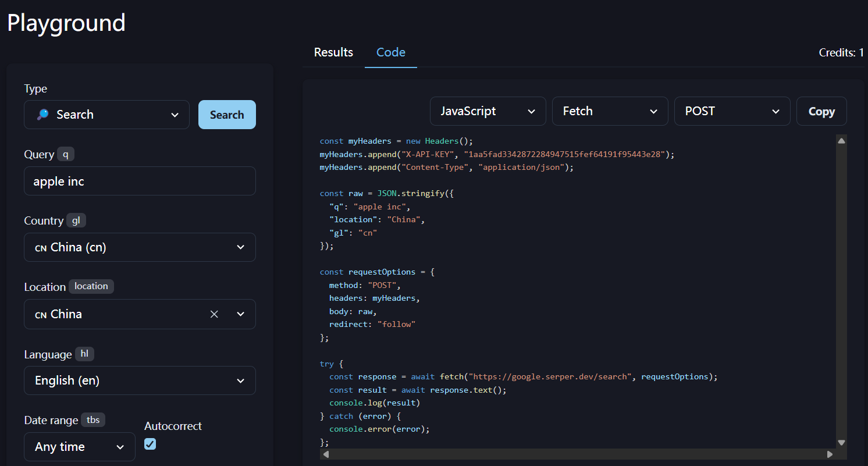This screenshot has width=868, height=466.
Task: Click the chevron arrow in Location field
Action: 241,314
